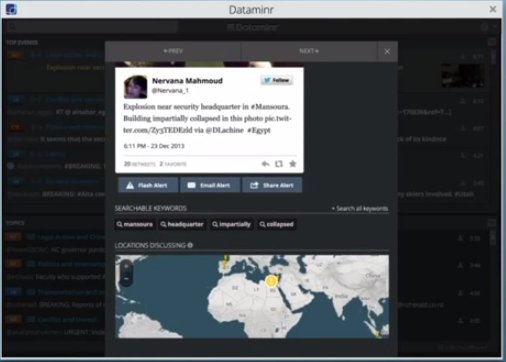Image resolution: width=506 pixels, height=362 pixels.
Task: Close the alert detail popup
Action: pyautogui.click(x=387, y=52)
